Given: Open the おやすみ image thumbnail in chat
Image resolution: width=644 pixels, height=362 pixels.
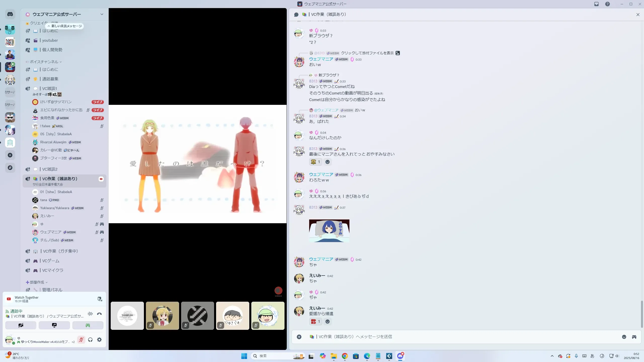Looking at the screenshot, I should point(329,231).
